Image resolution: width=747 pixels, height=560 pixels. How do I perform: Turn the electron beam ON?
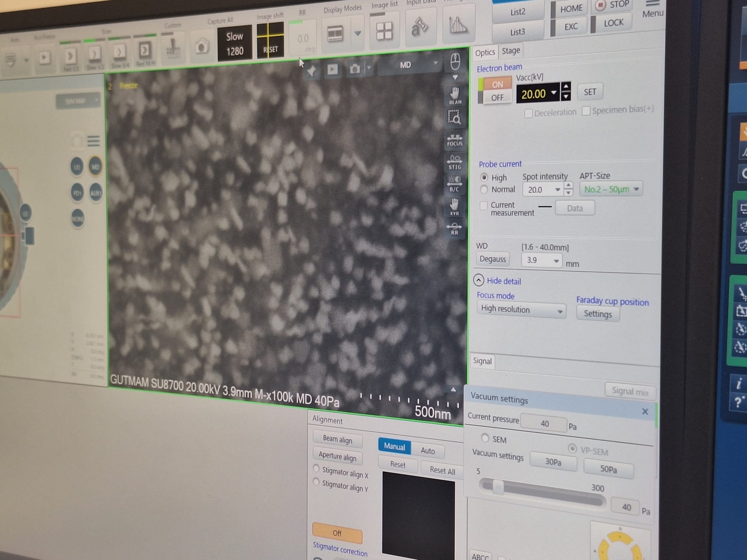[x=497, y=84]
